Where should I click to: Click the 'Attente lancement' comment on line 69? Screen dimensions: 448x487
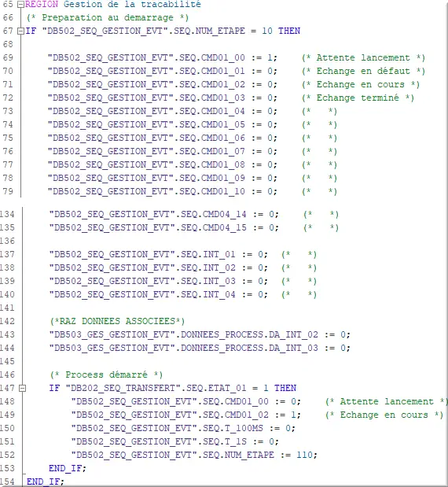[363, 57]
